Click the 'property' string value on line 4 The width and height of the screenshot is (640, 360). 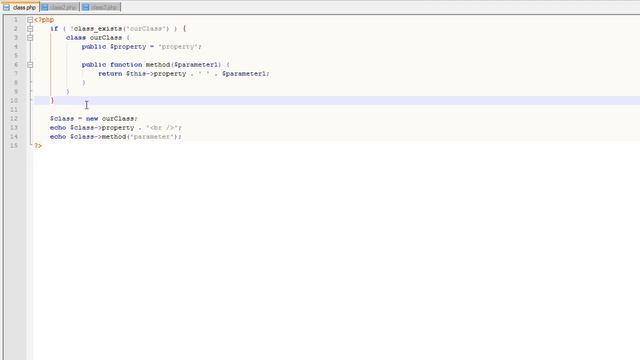click(x=178, y=47)
